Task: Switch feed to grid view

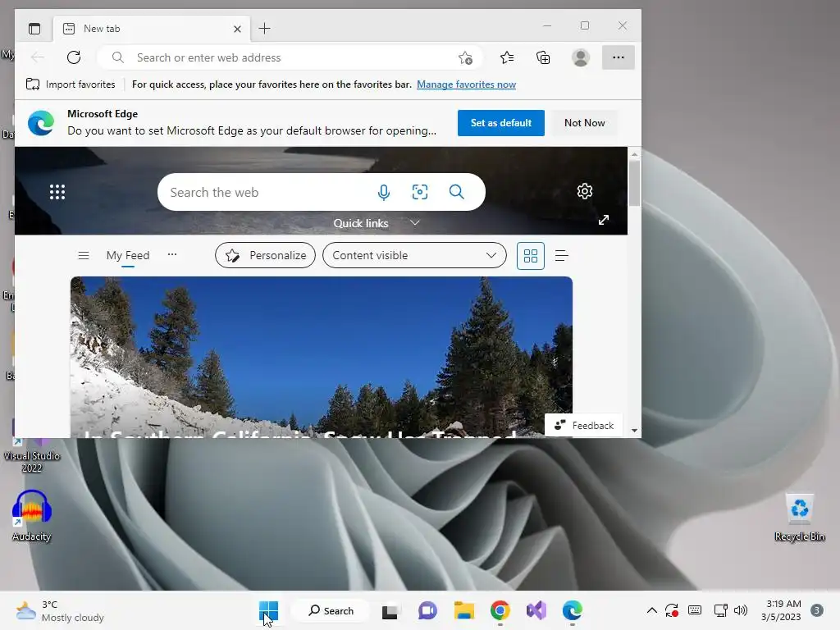Action: click(531, 256)
